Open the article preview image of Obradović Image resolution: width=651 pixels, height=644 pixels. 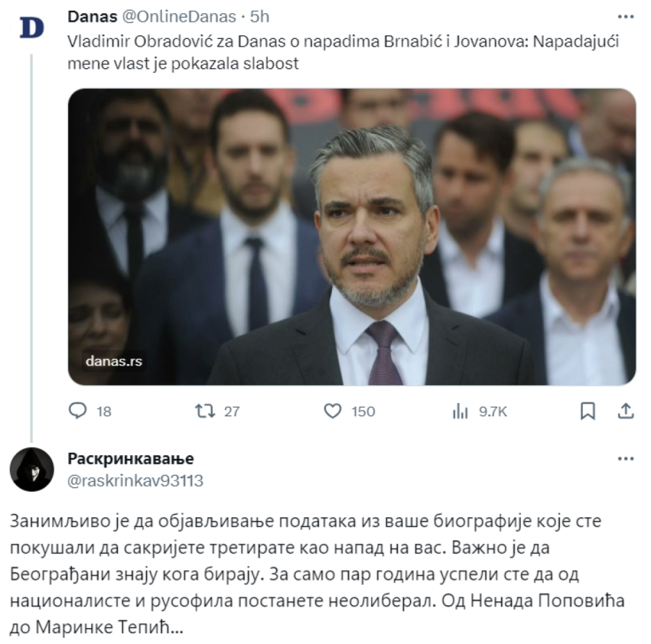pos(352,237)
